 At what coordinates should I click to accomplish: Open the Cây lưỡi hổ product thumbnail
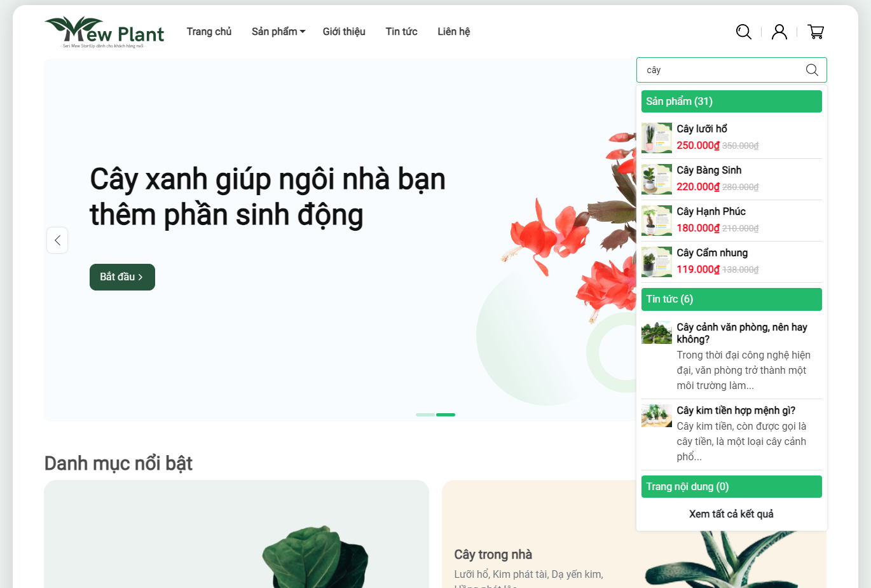(657, 138)
